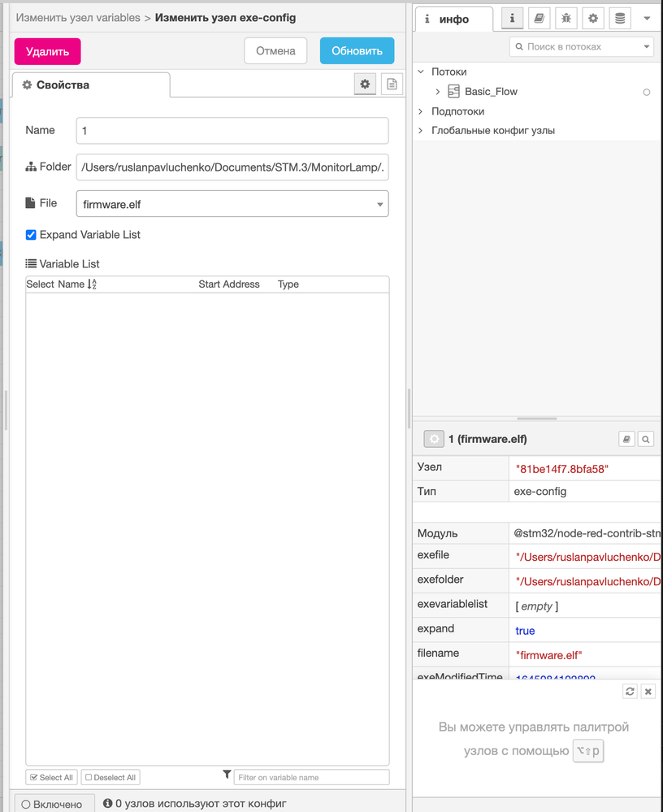The height and width of the screenshot is (812, 663).
Task: Open sidebar help book tab
Action: [x=539, y=19]
